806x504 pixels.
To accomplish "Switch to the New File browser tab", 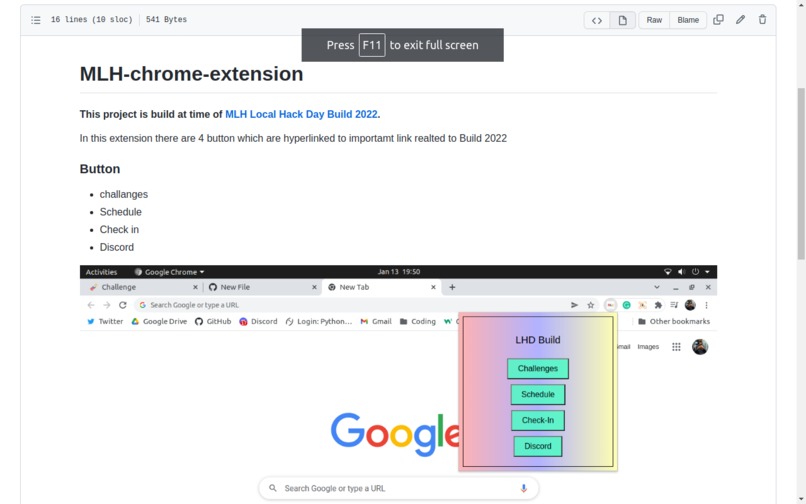I will (262, 287).
